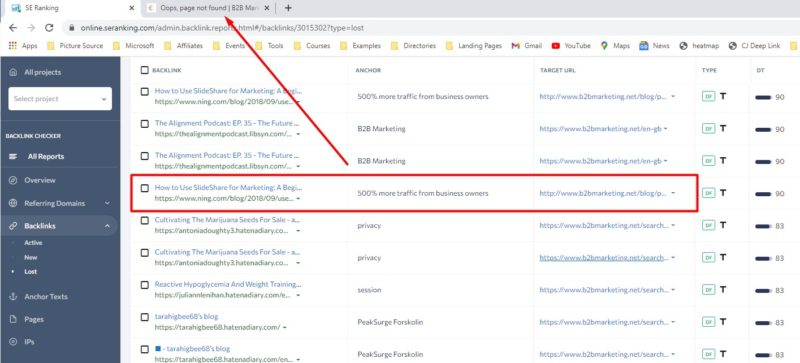This screenshot has width=800, height=363.
Task: Sort by the TARGET URL column header
Action: pyautogui.click(x=558, y=70)
